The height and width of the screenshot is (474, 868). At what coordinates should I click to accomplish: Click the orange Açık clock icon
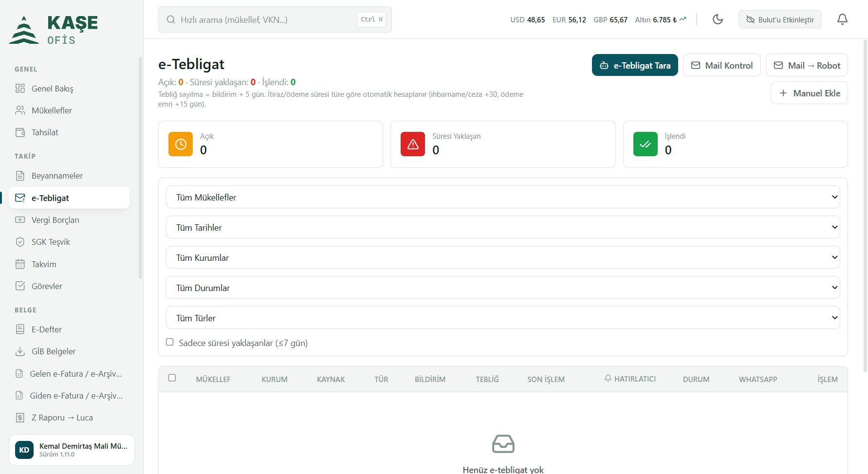181,144
